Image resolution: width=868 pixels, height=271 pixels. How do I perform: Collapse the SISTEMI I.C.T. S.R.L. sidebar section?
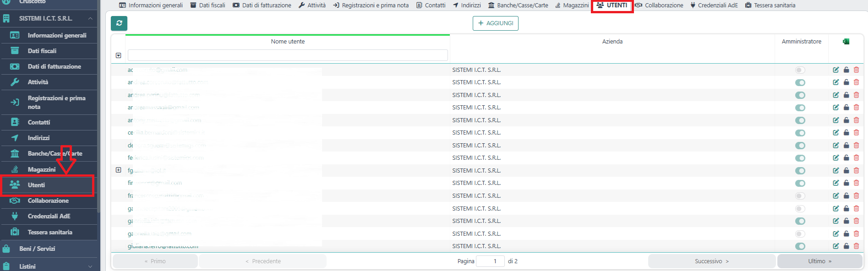(90, 18)
